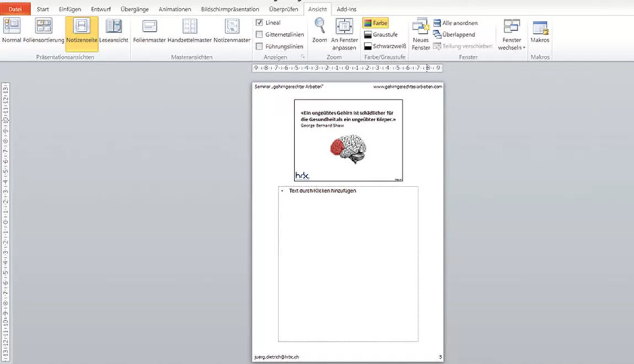The height and width of the screenshot is (364, 634).
Task: Open Anzeigen group dialog launcher
Action: tap(302, 57)
